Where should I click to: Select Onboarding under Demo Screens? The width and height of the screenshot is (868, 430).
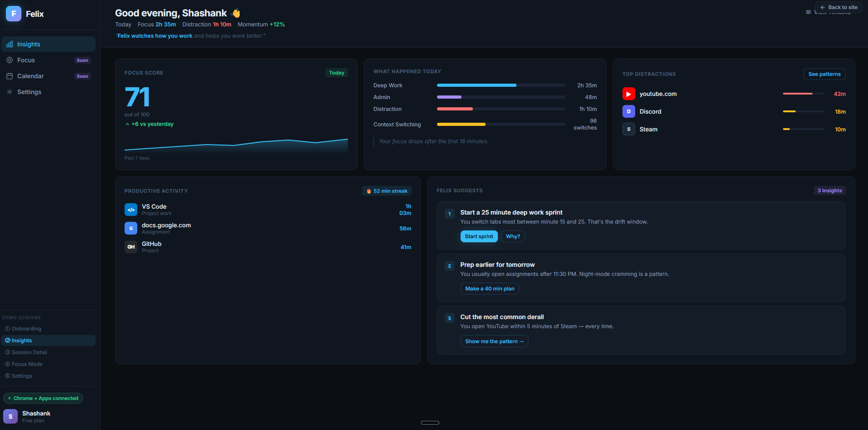pyautogui.click(x=26, y=328)
